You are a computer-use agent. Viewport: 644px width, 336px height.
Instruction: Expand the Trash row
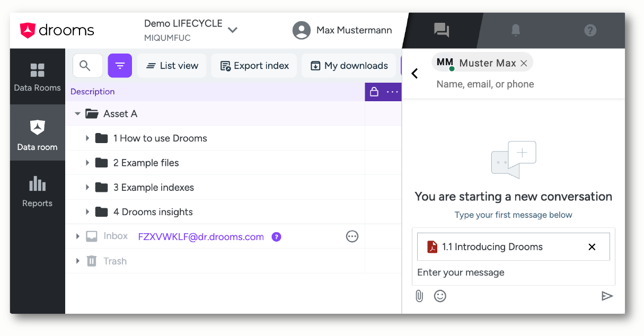(x=78, y=261)
